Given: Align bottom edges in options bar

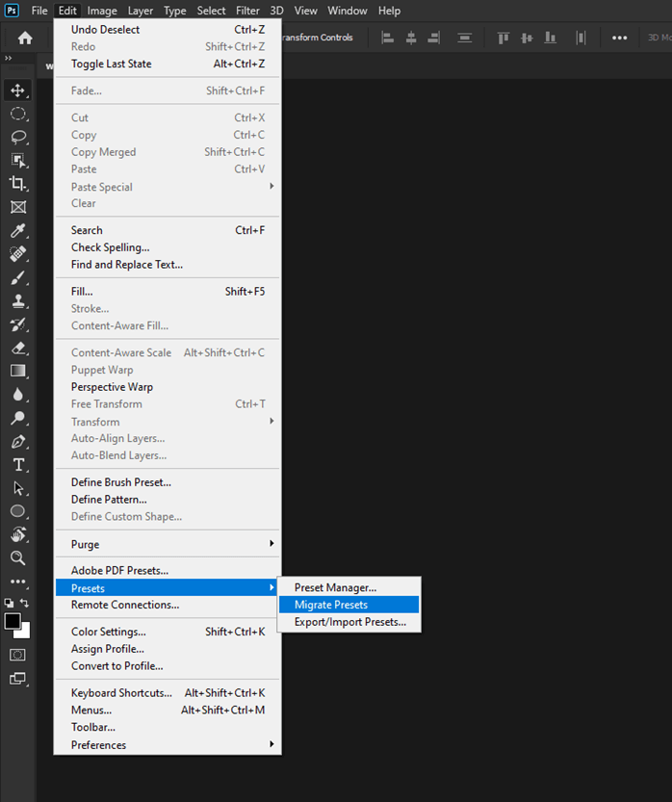Looking at the screenshot, I should (550, 38).
